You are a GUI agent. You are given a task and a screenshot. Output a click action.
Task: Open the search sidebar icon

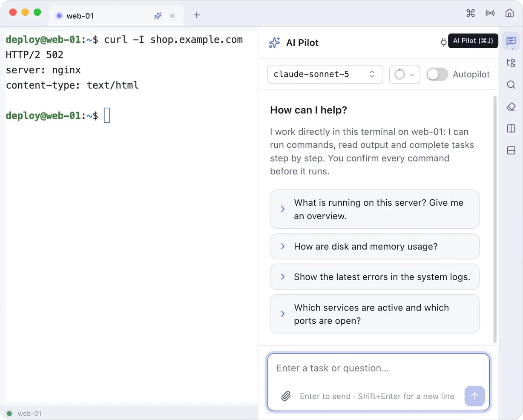pyautogui.click(x=511, y=85)
